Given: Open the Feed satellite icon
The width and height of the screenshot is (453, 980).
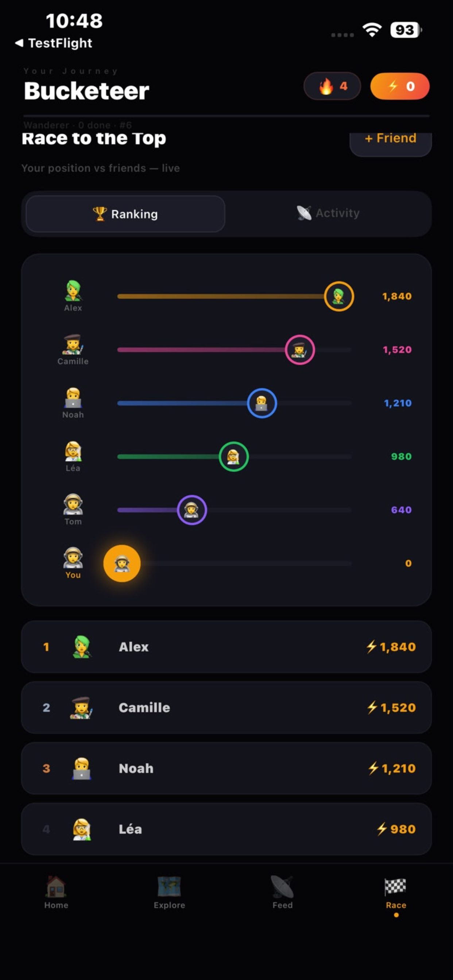Looking at the screenshot, I should coord(282,886).
